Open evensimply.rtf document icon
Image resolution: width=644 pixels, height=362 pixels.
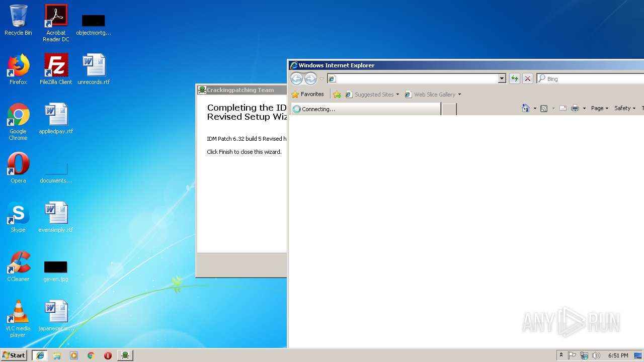(x=56, y=217)
